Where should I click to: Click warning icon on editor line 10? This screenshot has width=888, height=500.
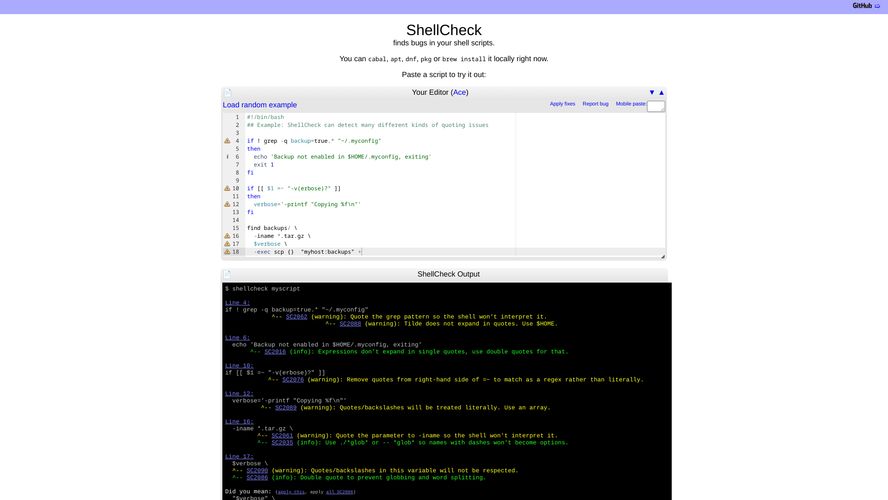coord(227,189)
